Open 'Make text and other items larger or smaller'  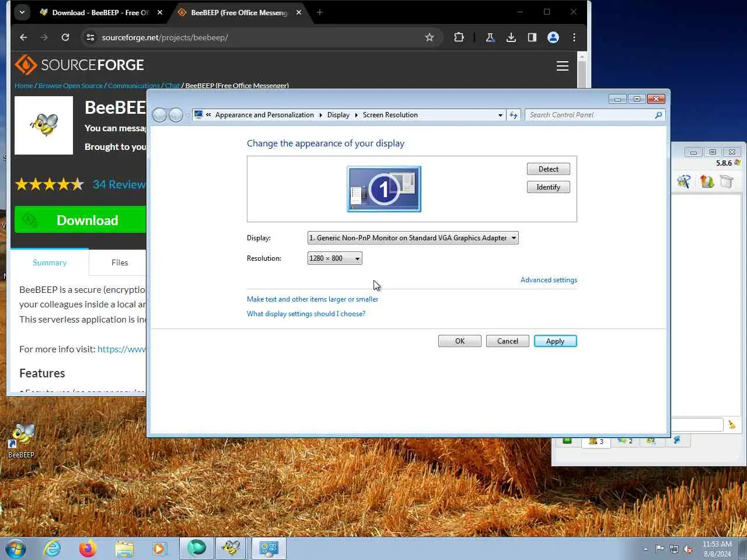tap(312, 299)
